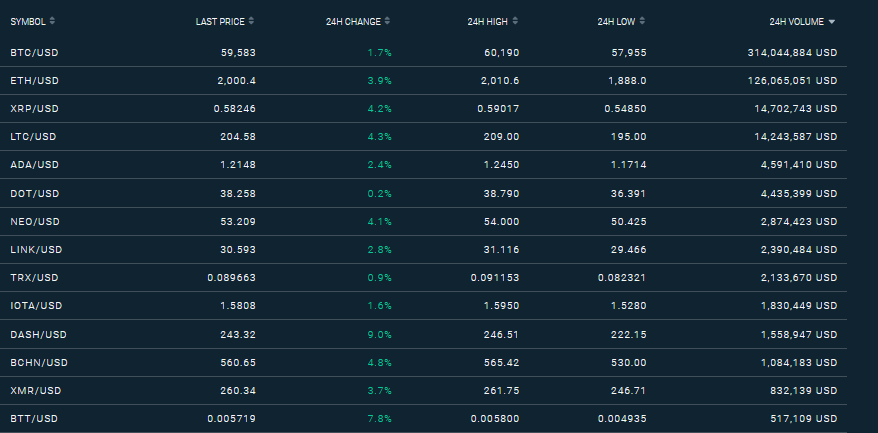The width and height of the screenshot is (878, 433).
Task: Click the 24H Volume descending sort arrow
Action: coord(832,22)
